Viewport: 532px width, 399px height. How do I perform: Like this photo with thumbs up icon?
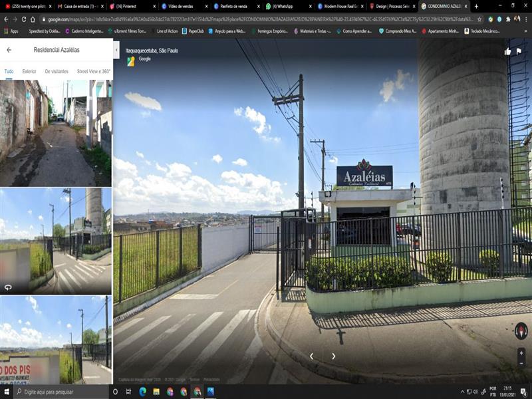(507, 52)
